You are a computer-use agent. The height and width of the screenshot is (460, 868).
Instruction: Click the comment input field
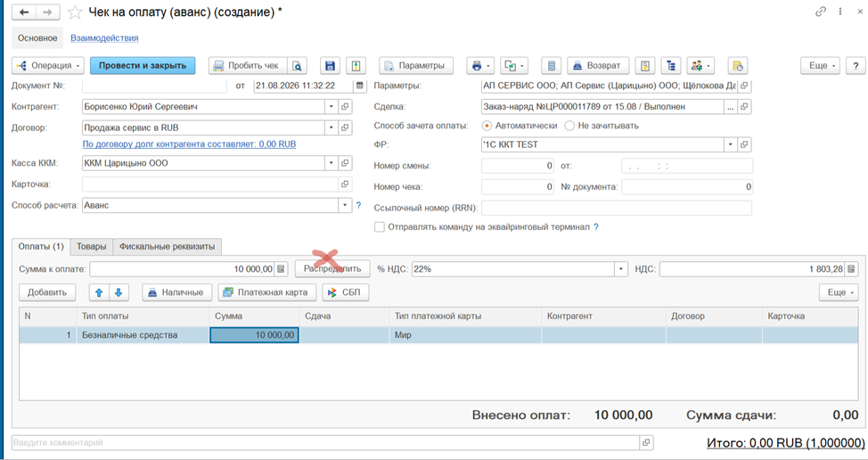tap(325, 443)
